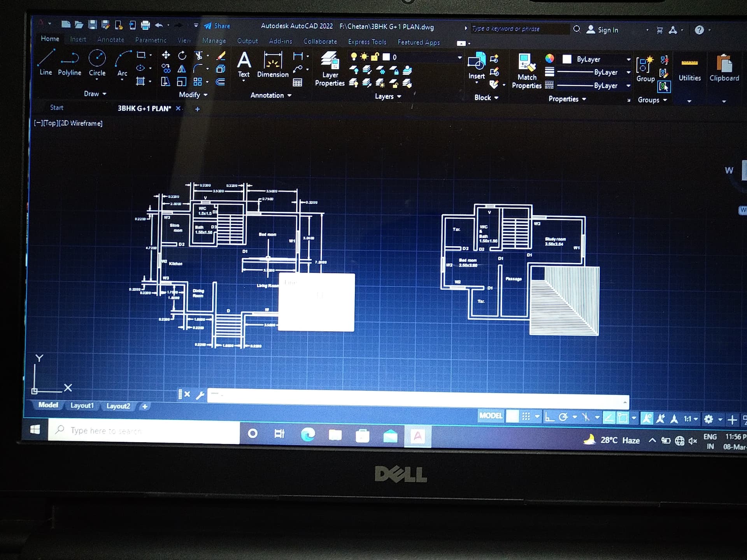
Task: Open the Layout1 tab
Action: click(x=82, y=405)
